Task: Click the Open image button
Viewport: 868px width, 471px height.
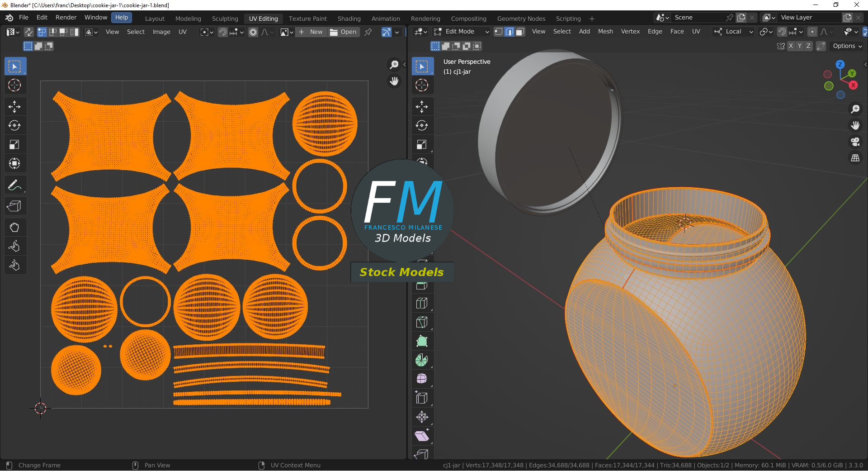Action: pyautogui.click(x=343, y=32)
